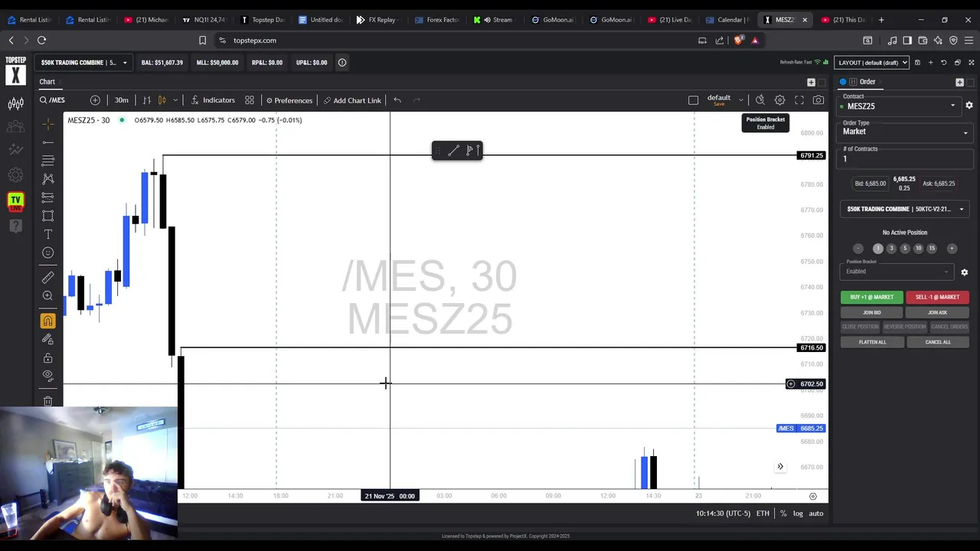Click the JOIN ASK button
Viewport: 980px width, 551px height.
click(937, 312)
